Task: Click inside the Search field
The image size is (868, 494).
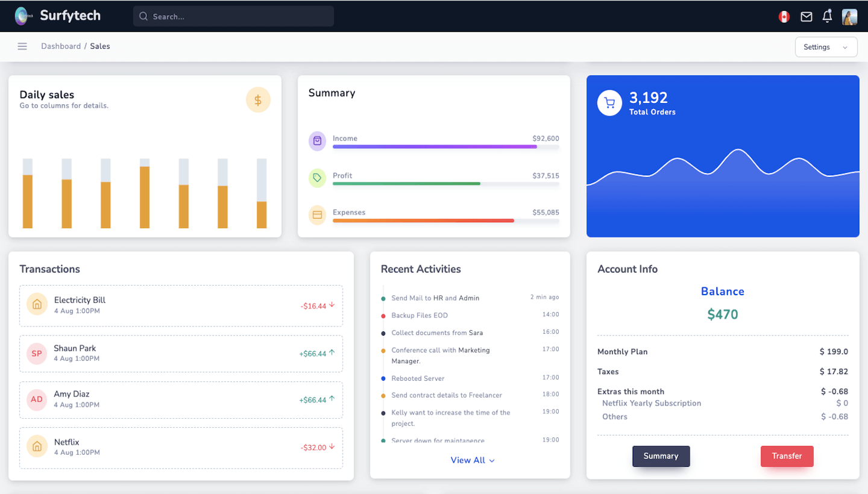Action: [x=233, y=16]
